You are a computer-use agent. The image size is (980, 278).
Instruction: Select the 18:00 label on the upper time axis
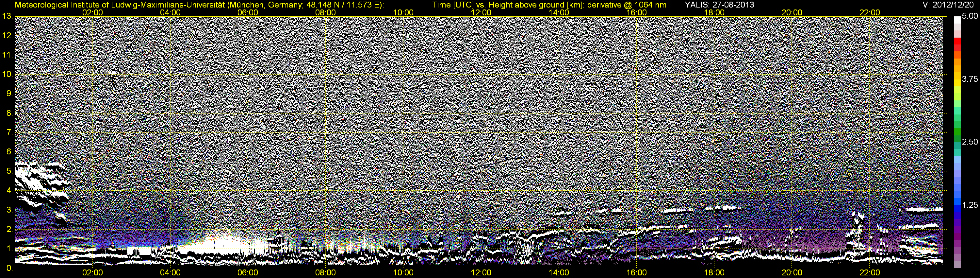click(714, 12)
